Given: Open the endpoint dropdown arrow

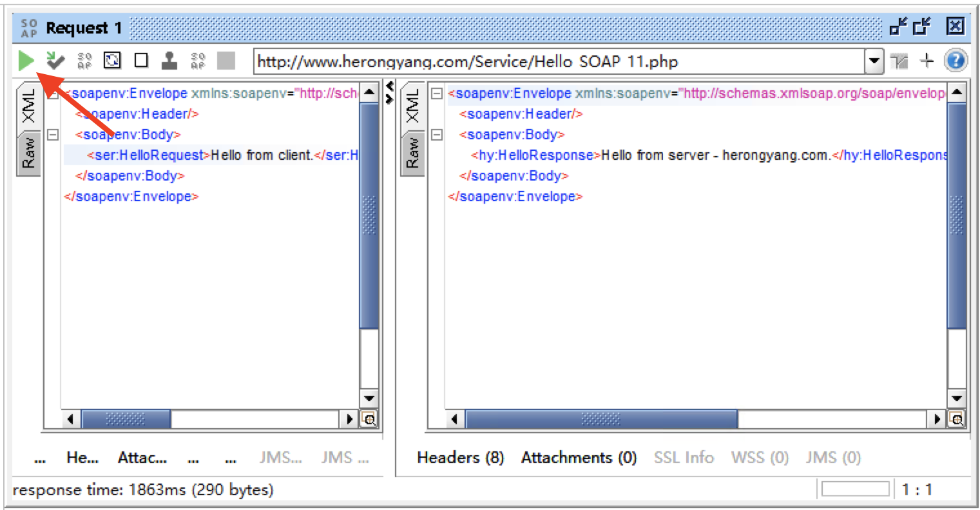Looking at the screenshot, I should pyautogui.click(x=874, y=61).
